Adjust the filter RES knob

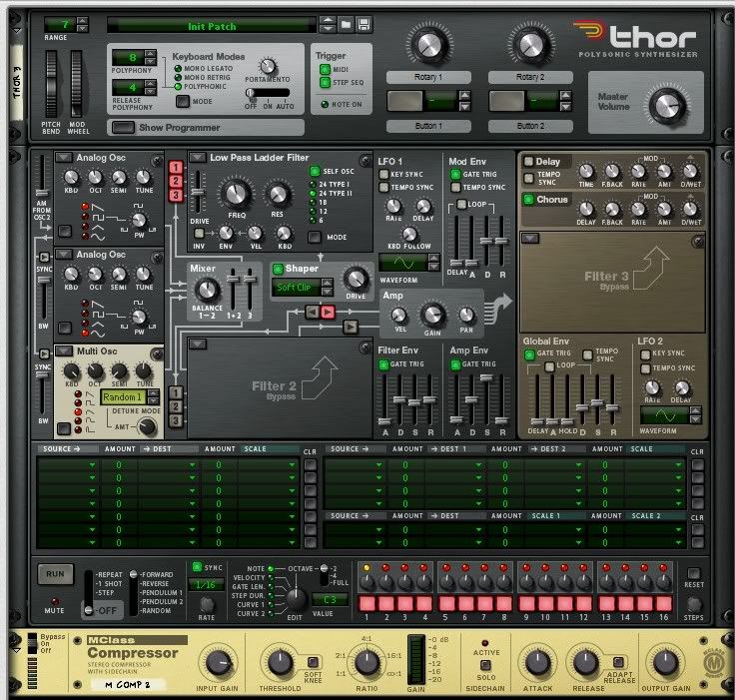(x=278, y=194)
